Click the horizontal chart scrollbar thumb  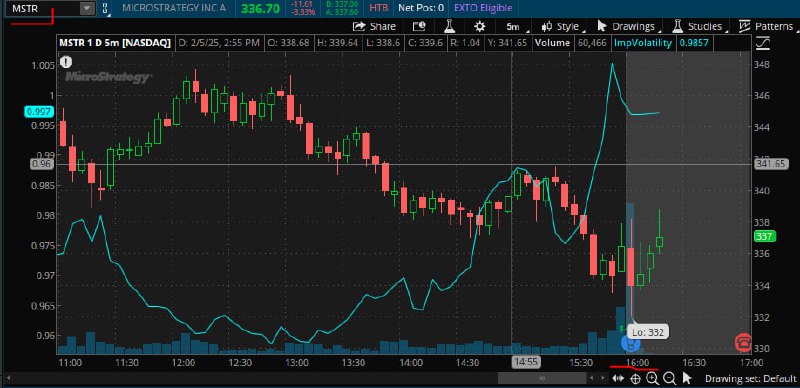[542, 378]
